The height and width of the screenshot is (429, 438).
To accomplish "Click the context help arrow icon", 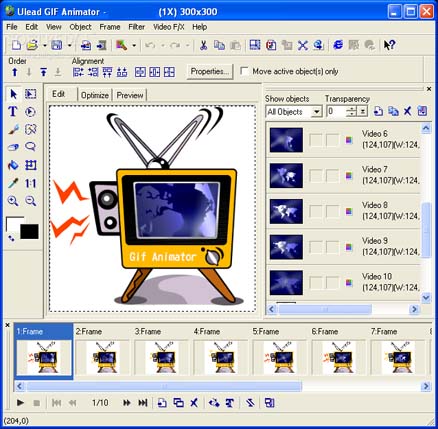I will [x=389, y=45].
